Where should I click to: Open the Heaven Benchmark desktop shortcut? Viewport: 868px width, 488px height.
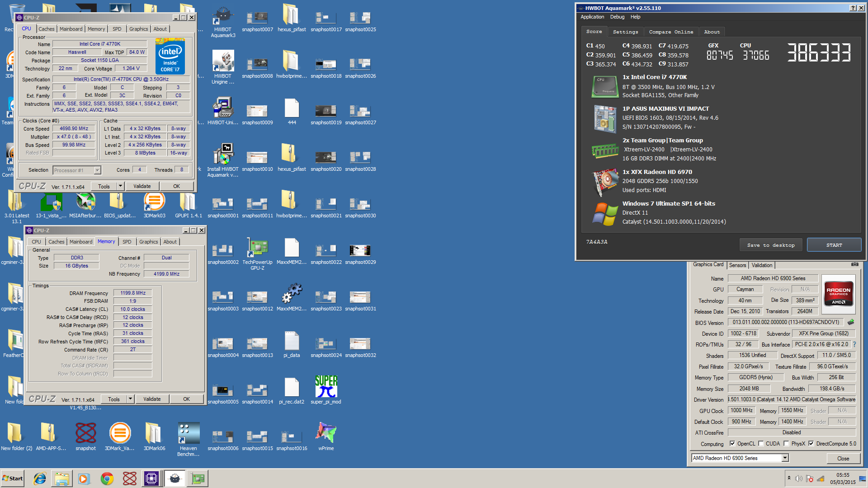tap(189, 439)
